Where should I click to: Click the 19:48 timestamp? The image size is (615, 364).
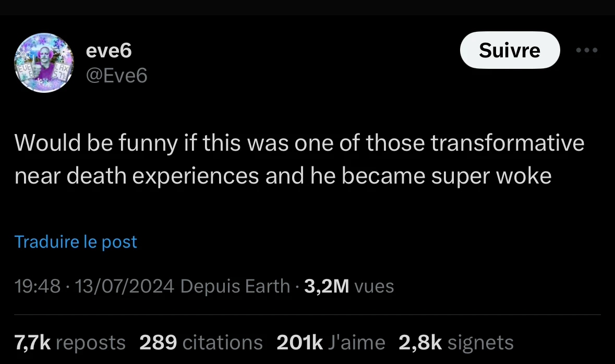pos(38,286)
